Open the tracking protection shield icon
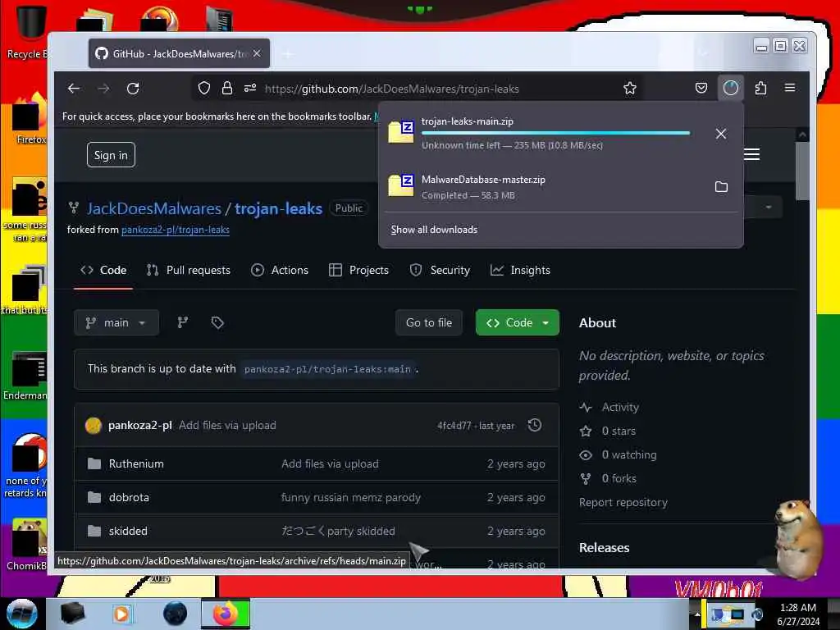The height and width of the screenshot is (630, 840). [x=204, y=88]
